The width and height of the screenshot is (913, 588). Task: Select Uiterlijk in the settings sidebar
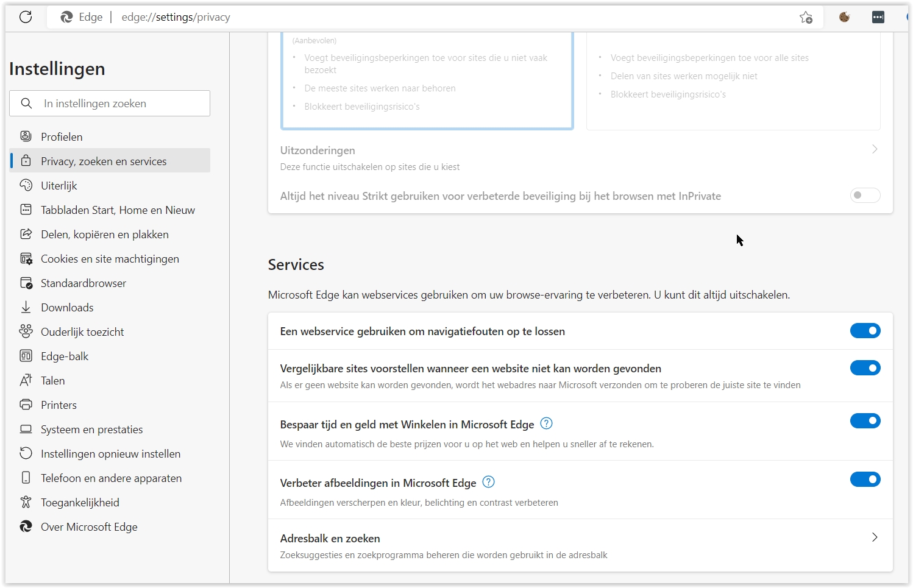tap(59, 186)
